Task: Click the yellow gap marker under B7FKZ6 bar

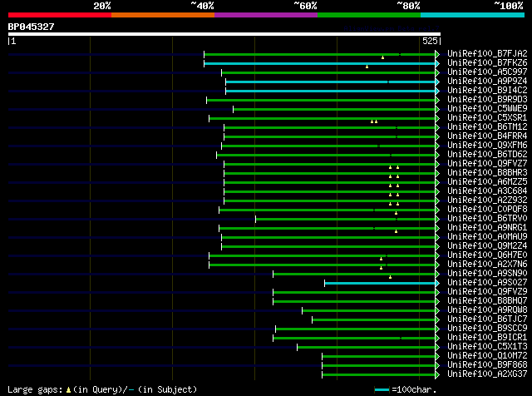Action: (x=367, y=67)
